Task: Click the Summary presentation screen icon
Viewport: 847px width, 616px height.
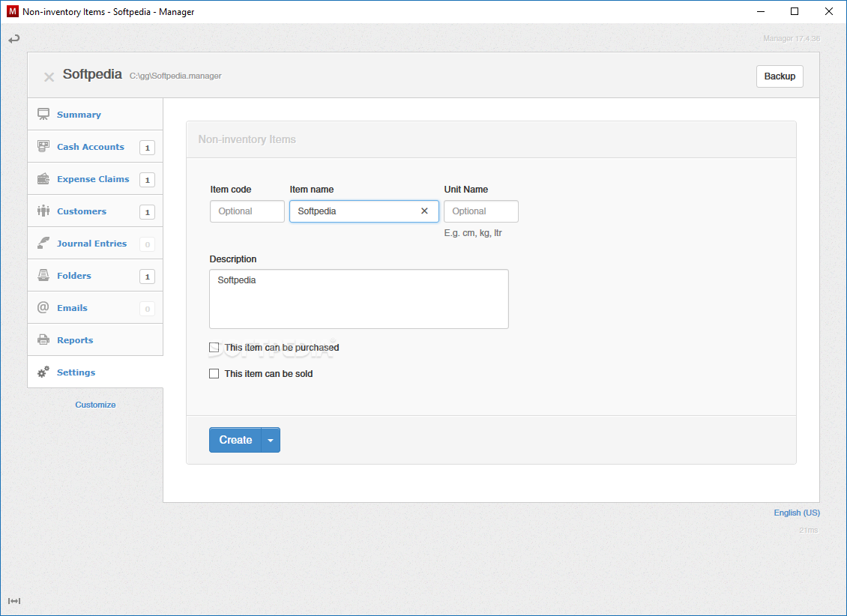Action: 43,115
